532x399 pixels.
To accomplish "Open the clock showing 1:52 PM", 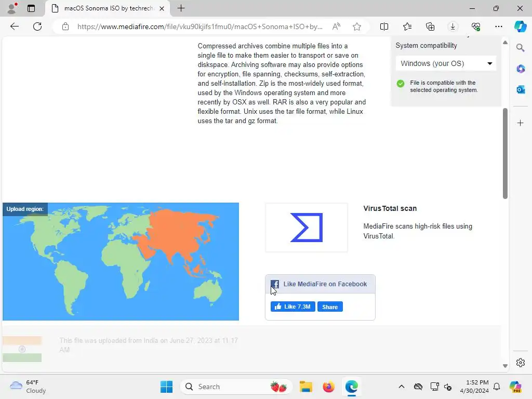I will [474, 387].
